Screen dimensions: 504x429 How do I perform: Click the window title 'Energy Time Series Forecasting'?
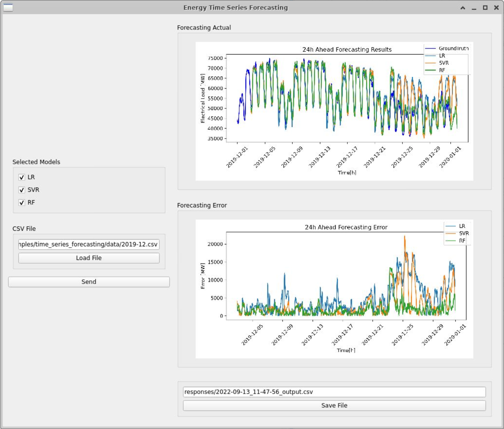pos(235,7)
